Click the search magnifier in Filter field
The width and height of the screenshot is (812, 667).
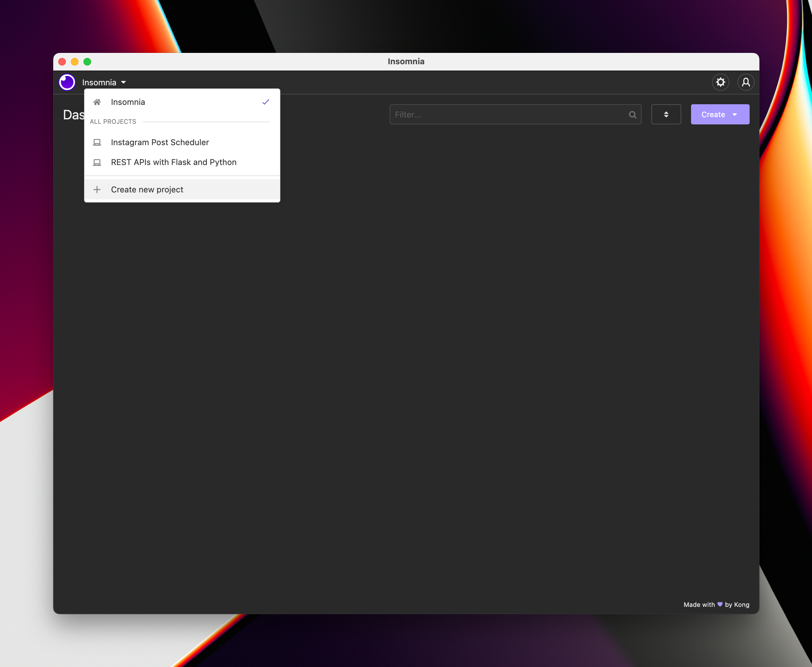(632, 115)
